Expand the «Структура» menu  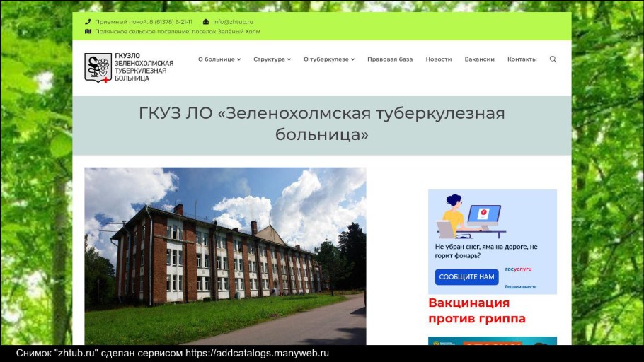click(272, 59)
